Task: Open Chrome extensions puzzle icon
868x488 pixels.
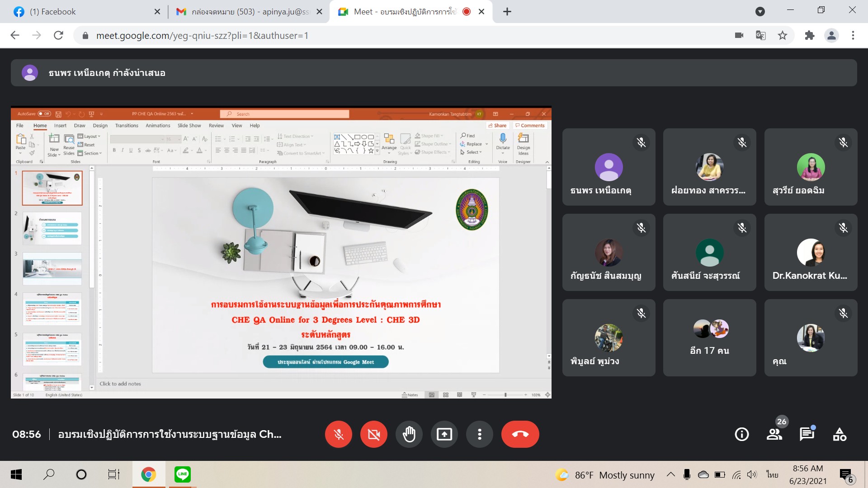Action: pos(809,35)
